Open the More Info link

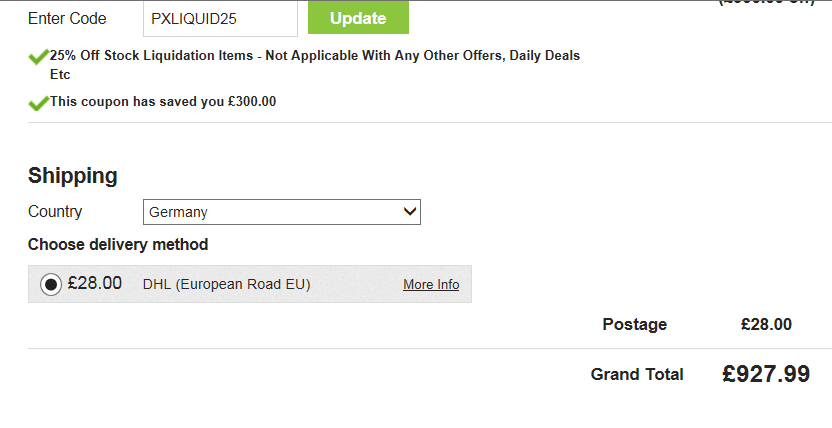431,285
